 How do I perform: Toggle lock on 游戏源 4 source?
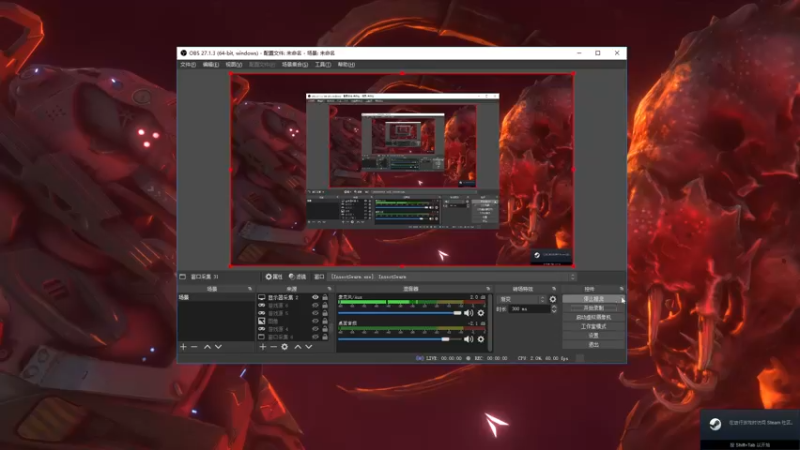tap(325, 329)
